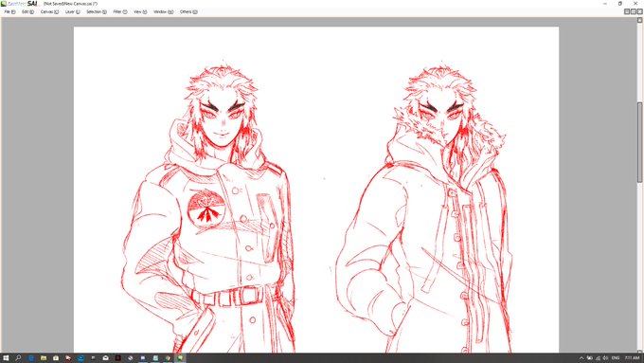Click the ENG language indicator
The height and width of the screenshot is (363, 644).
coord(616,358)
